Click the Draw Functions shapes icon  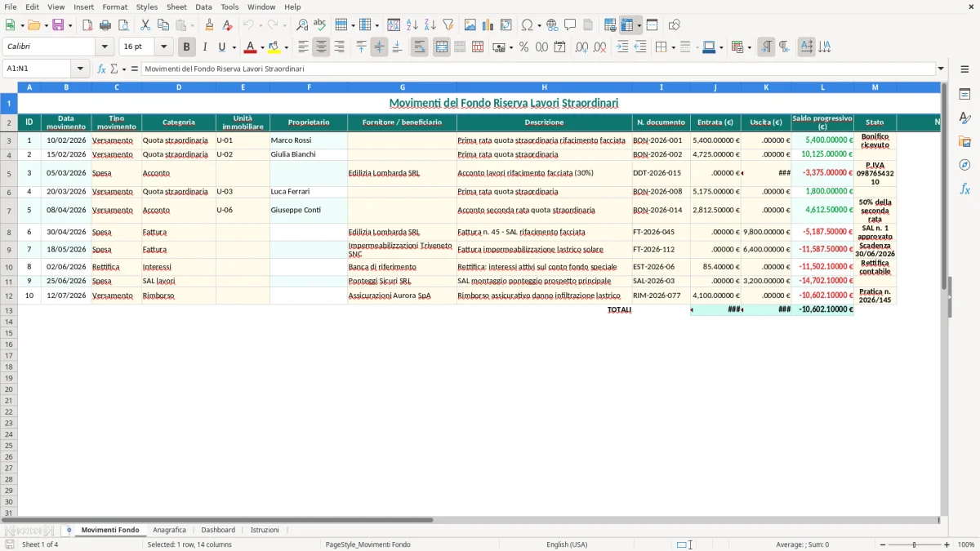pos(675,25)
